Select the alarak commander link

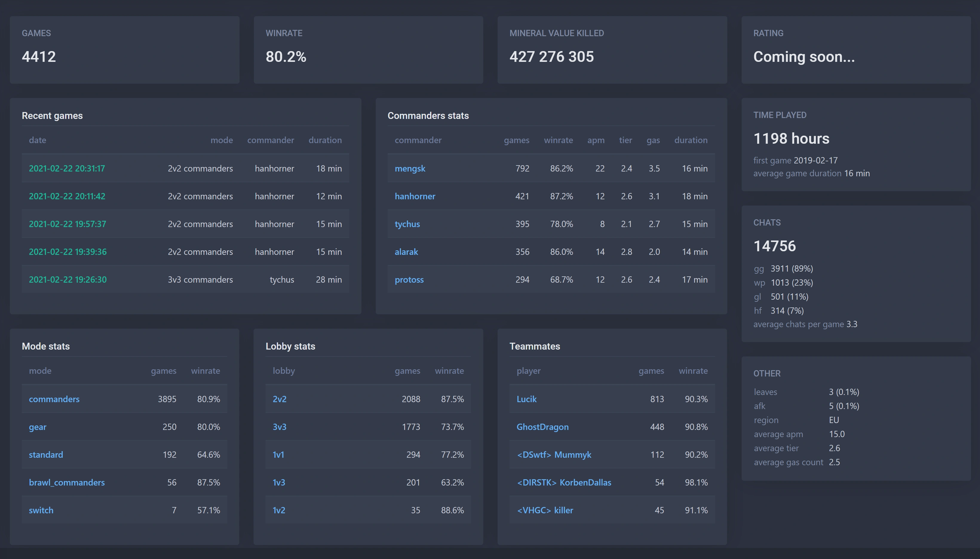[x=406, y=252]
